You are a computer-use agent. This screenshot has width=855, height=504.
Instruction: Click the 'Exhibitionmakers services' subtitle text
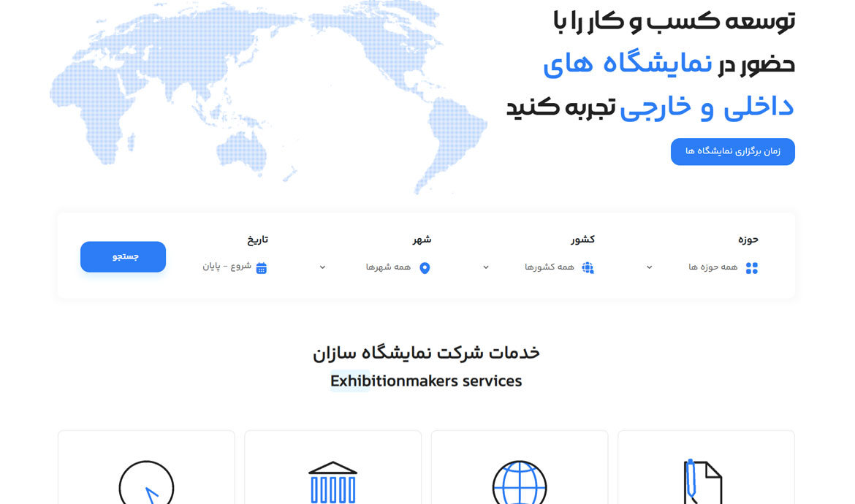coord(426,381)
